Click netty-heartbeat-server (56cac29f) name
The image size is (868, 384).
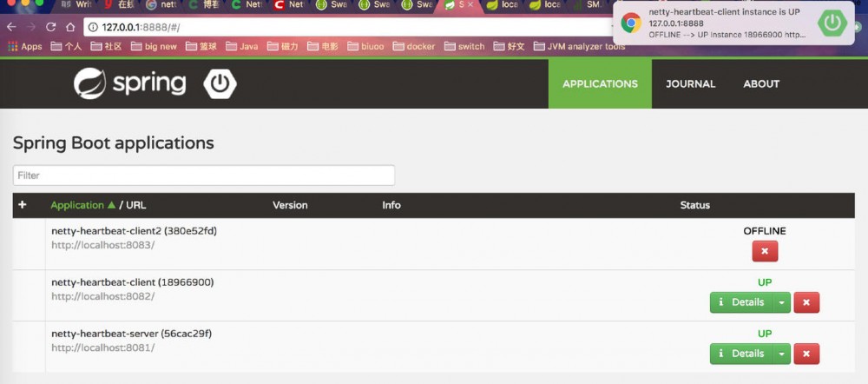pyautogui.click(x=132, y=334)
